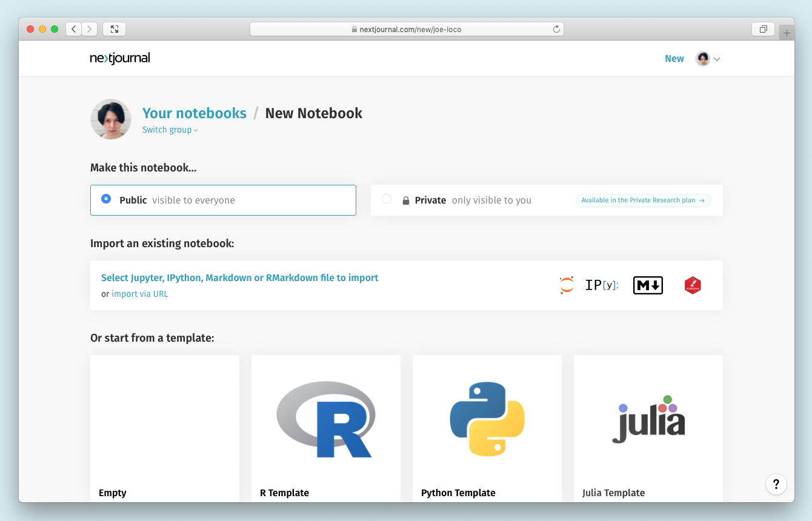The width and height of the screenshot is (812, 521).
Task: Click the Nextjournal logo
Action: (x=120, y=58)
